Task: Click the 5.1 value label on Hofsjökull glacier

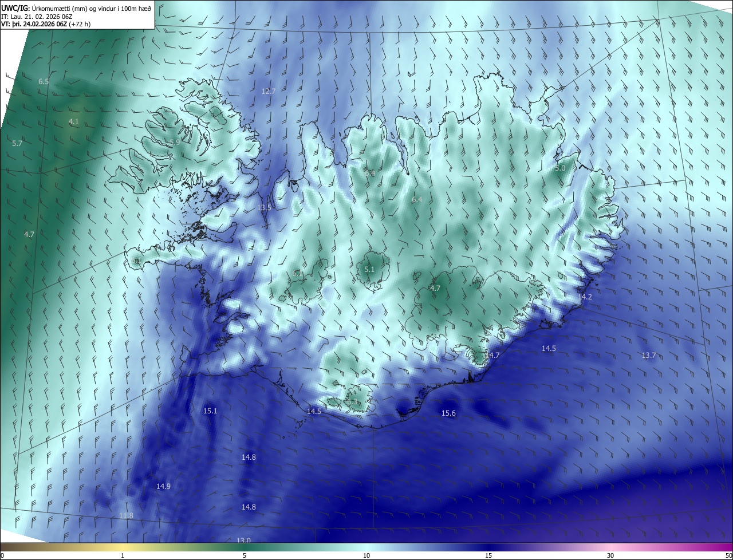Action: point(369,269)
